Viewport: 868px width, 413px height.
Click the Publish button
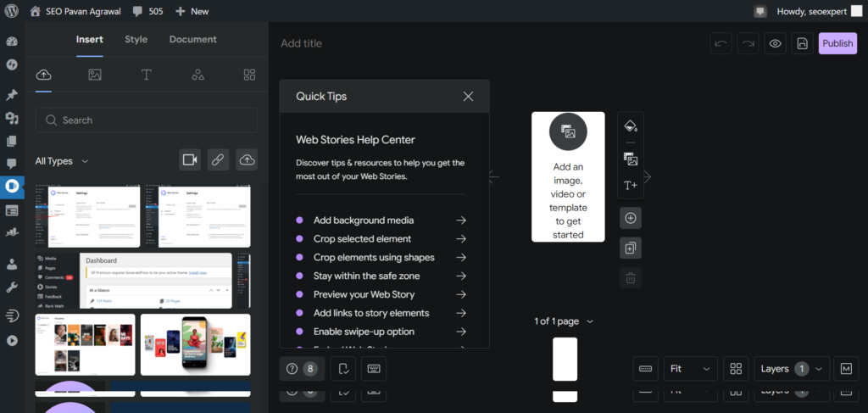click(837, 43)
